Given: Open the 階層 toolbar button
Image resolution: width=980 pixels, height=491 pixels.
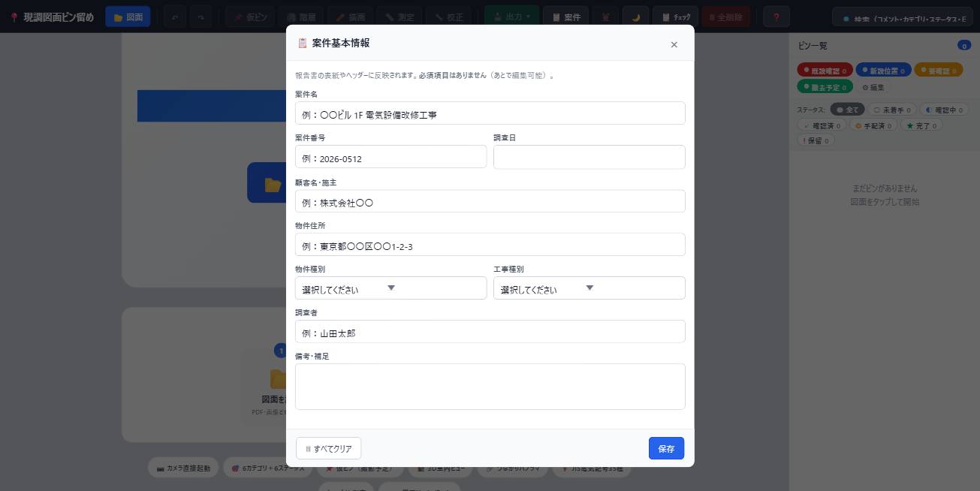Looking at the screenshot, I should (301, 17).
